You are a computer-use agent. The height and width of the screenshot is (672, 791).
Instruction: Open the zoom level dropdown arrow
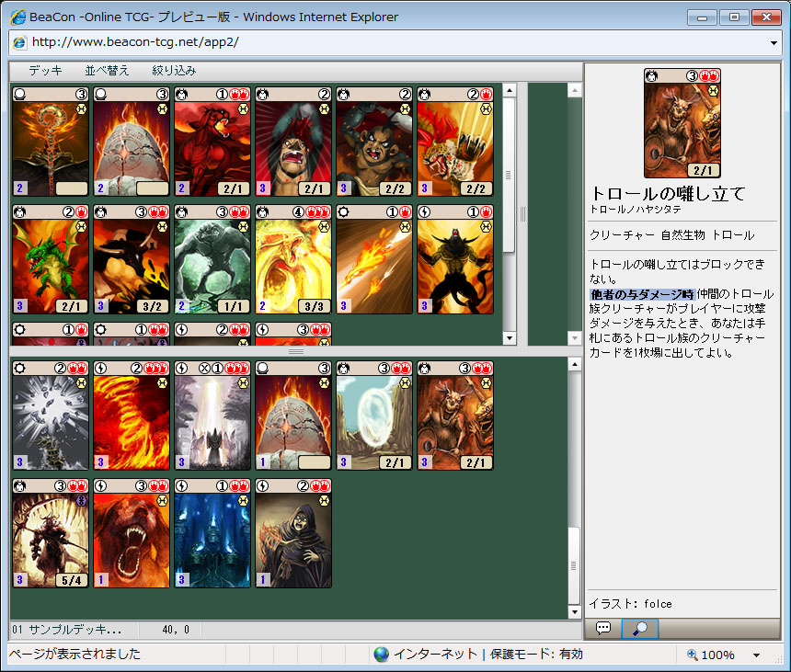click(x=757, y=655)
